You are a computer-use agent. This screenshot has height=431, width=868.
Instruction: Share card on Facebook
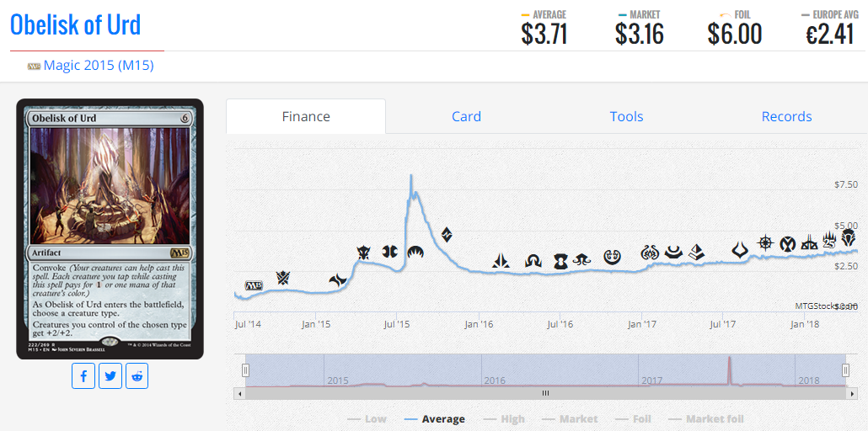83,377
